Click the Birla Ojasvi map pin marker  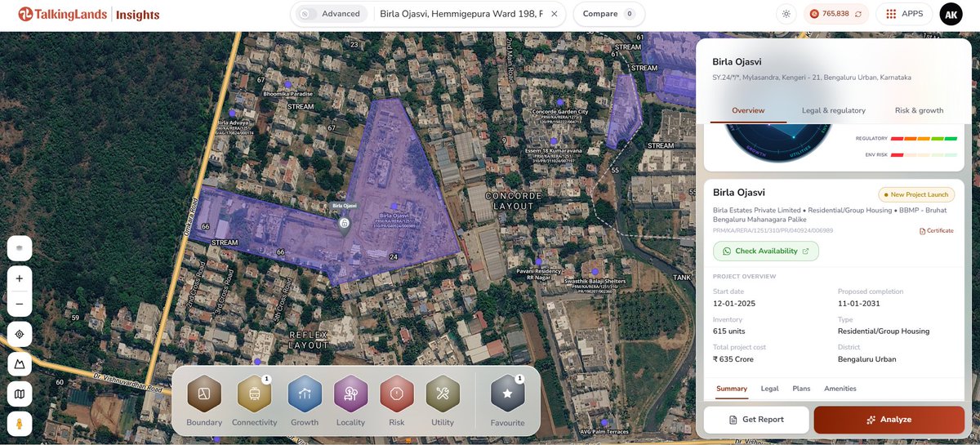(345, 225)
